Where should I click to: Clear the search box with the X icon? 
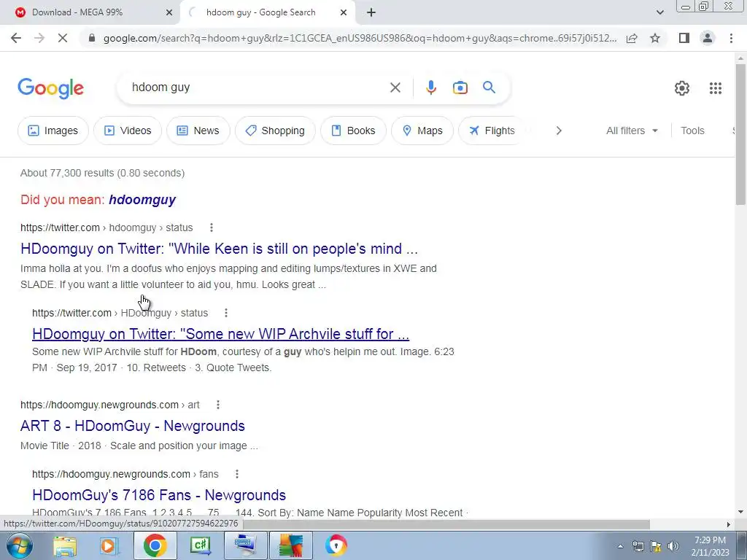[x=395, y=87]
